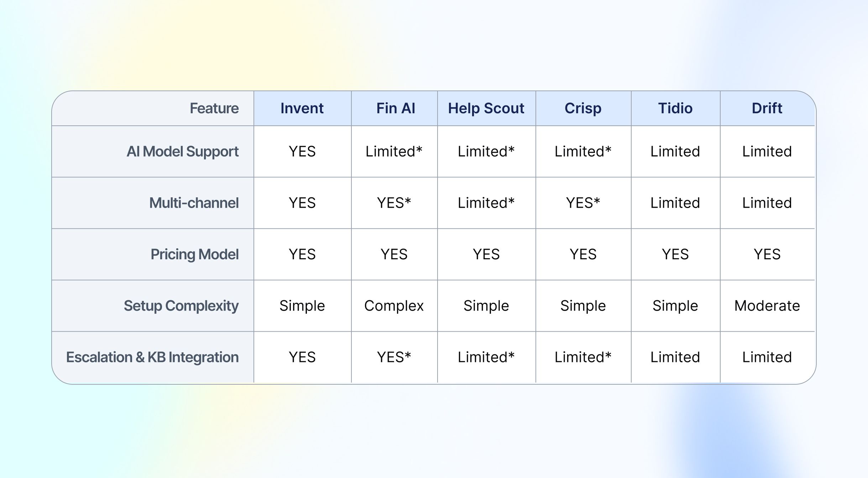
Task: Click the Setup Complexity row label
Action: point(181,306)
